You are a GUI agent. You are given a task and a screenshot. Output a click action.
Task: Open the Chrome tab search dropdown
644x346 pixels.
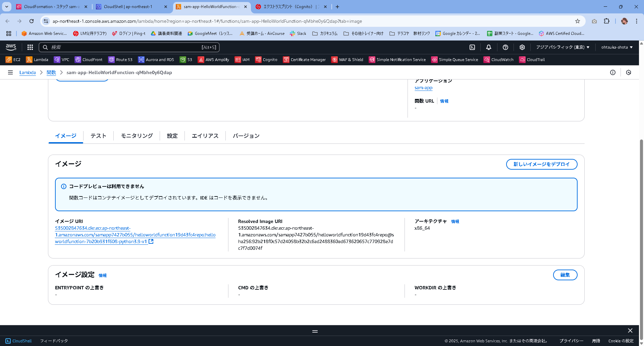point(7,7)
